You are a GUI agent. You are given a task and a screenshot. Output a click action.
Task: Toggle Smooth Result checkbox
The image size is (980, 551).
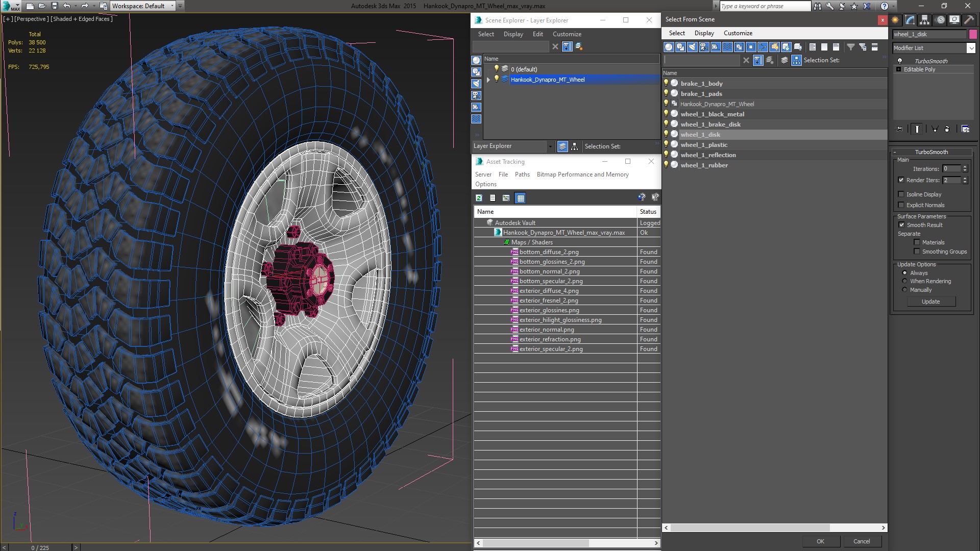901,225
